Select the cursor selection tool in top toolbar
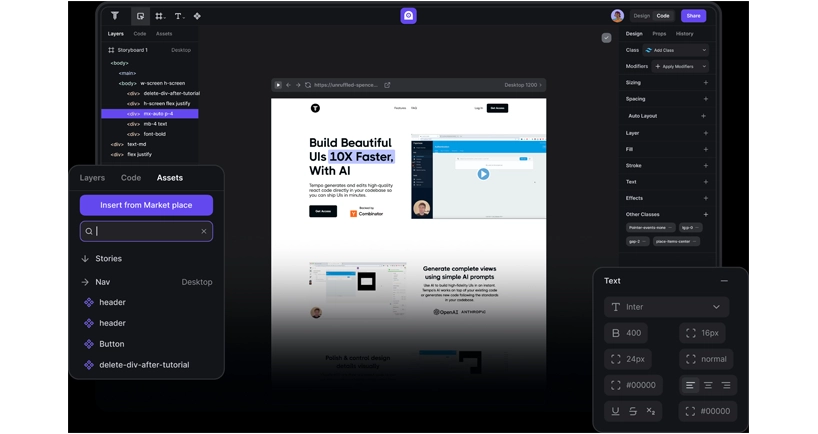Image resolution: width=818 pixels, height=434 pixels. coord(140,16)
